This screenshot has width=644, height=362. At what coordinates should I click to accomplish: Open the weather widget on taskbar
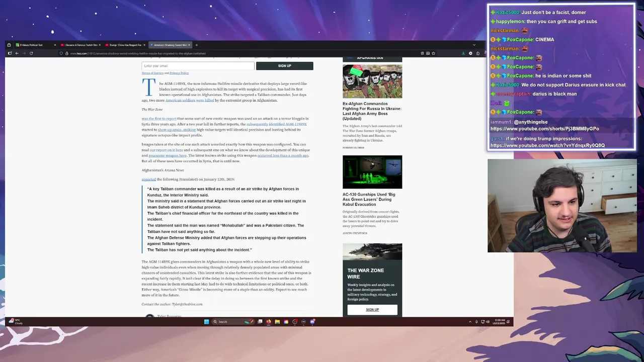tap(15, 321)
